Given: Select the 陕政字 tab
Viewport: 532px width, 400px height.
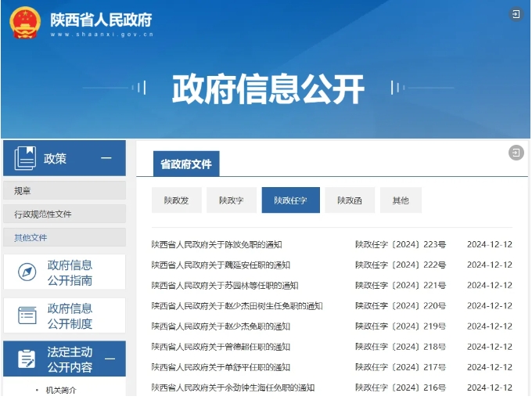Looking at the screenshot, I should [231, 200].
